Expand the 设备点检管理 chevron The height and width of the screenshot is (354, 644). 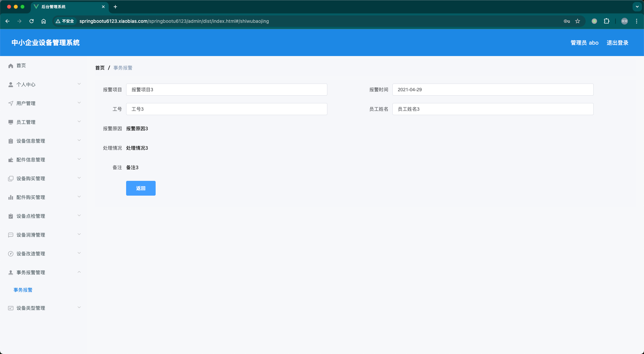(79, 215)
